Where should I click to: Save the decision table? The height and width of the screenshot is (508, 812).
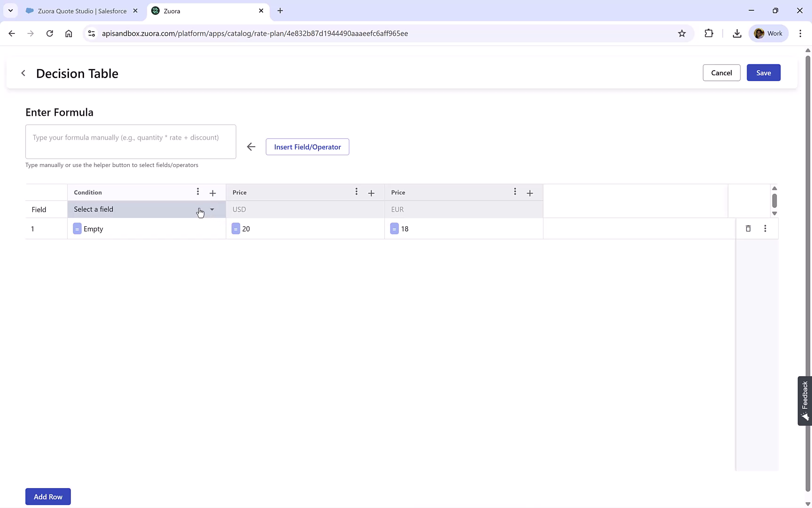[763, 72]
